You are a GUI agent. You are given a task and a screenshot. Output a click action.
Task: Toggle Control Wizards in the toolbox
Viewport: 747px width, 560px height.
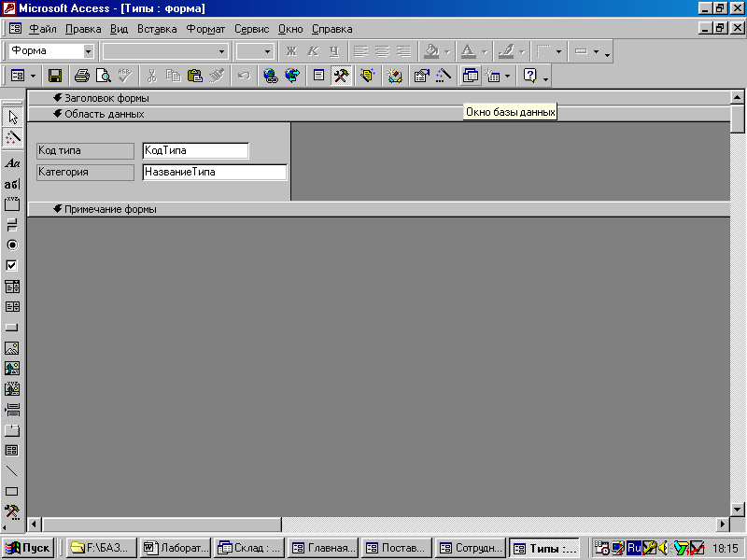pos(12,137)
